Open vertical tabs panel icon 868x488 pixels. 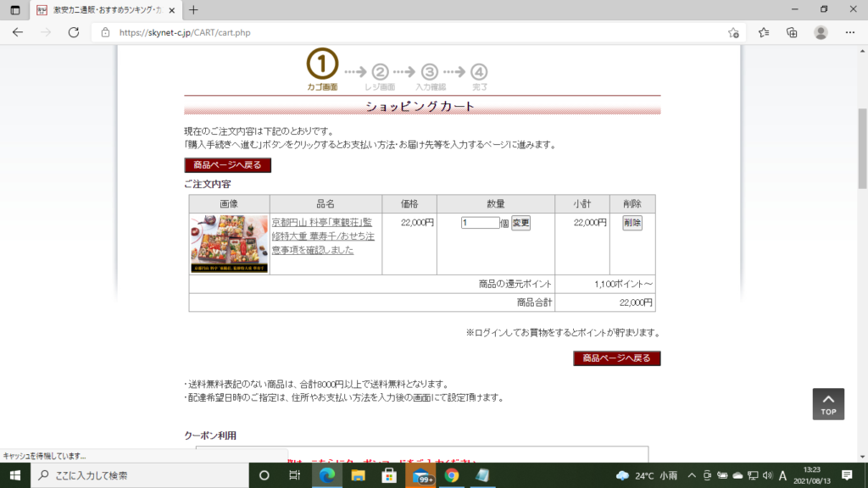click(15, 10)
